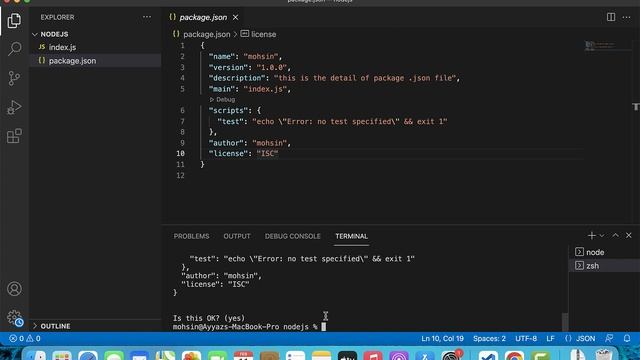Click Ln 10, Col 19 in status bar
This screenshot has height=360, width=640.
[x=442, y=338]
